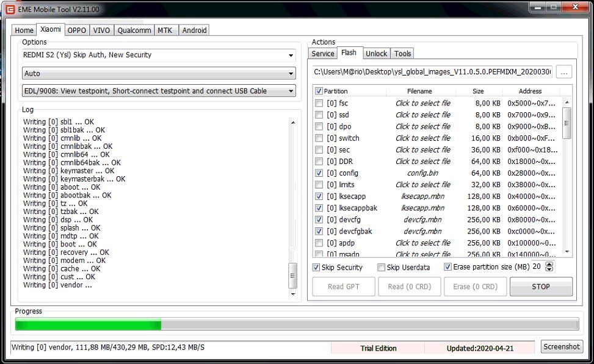Switch to the VIVO tab
This screenshot has height=364, width=594.
click(x=101, y=30)
